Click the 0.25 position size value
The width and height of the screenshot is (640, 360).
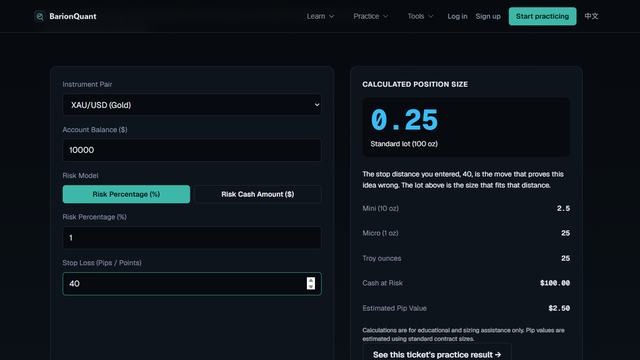point(404,120)
